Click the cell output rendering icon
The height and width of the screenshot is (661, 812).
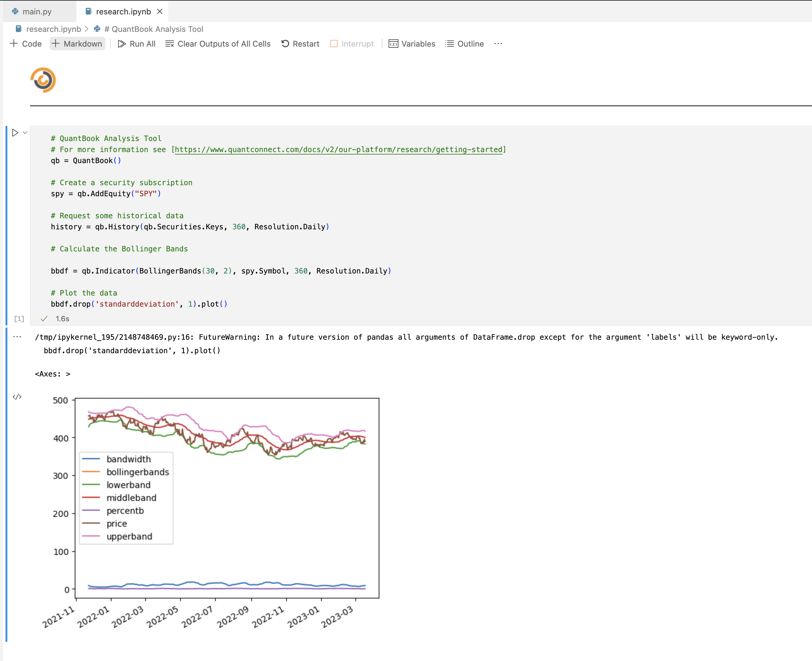(x=17, y=397)
